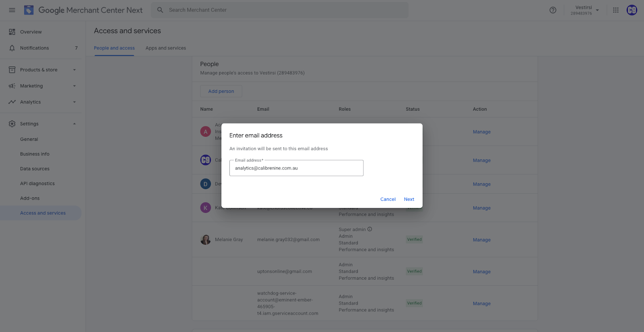Switch to the Apps and services tab
Image resolution: width=644 pixels, height=332 pixels.
[x=165, y=48]
